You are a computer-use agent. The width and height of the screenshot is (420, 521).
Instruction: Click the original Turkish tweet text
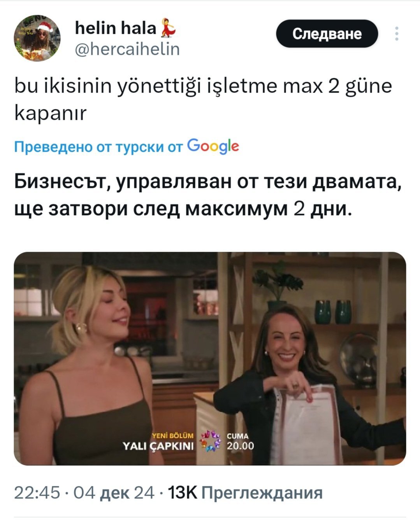[203, 99]
